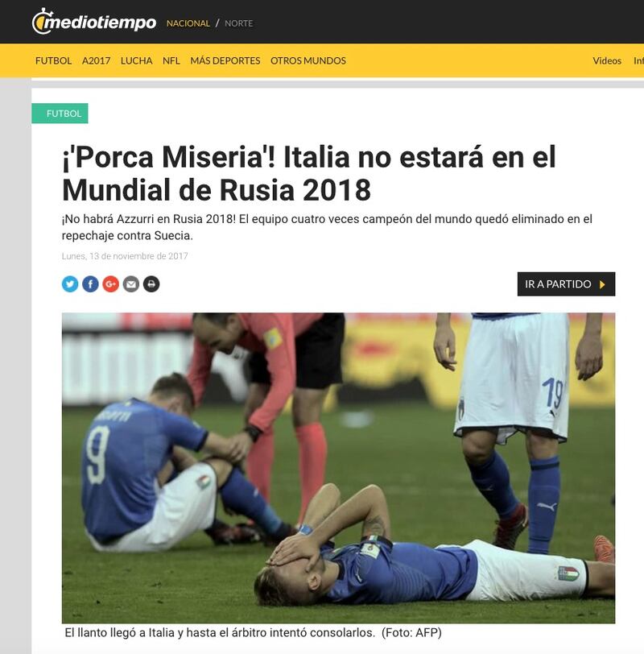The height and width of the screenshot is (654, 644).
Task: Click the arrow in IR A PARTIDO
Action: [x=602, y=284]
